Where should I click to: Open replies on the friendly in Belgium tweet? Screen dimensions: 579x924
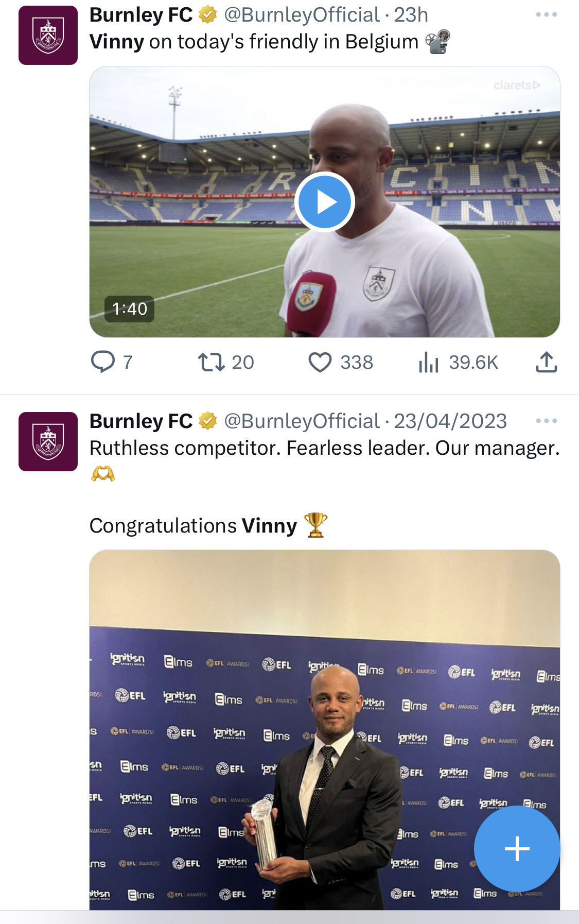103,362
